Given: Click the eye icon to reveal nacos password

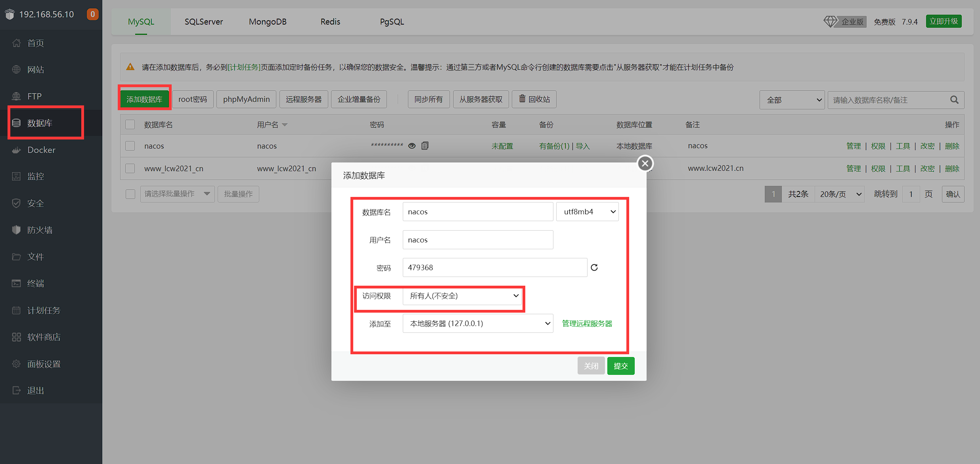Looking at the screenshot, I should (412, 146).
